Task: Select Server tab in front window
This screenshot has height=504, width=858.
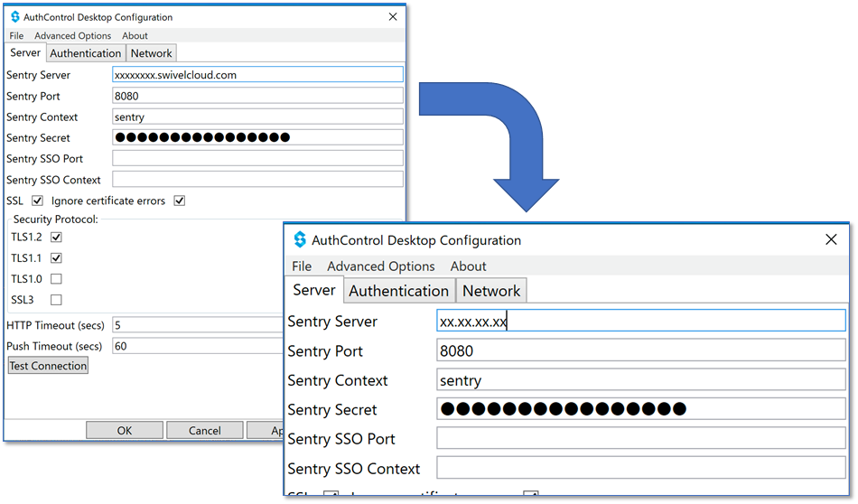Action: click(x=314, y=290)
